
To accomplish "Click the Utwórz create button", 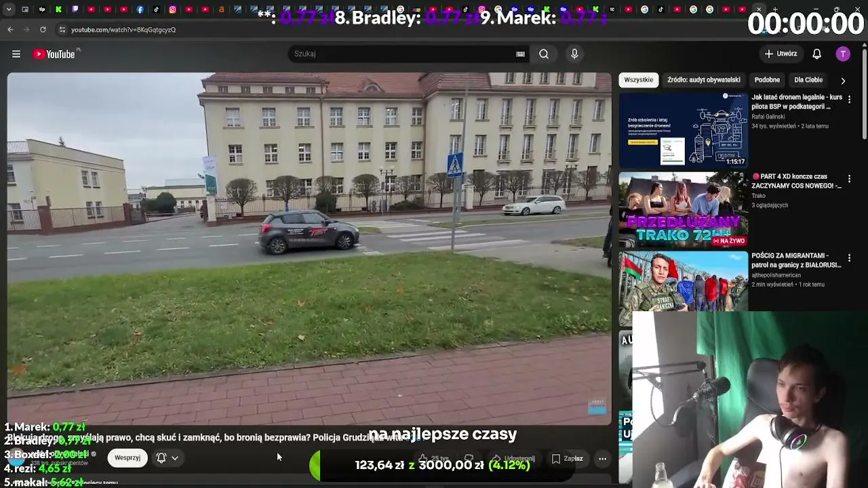I will [781, 54].
